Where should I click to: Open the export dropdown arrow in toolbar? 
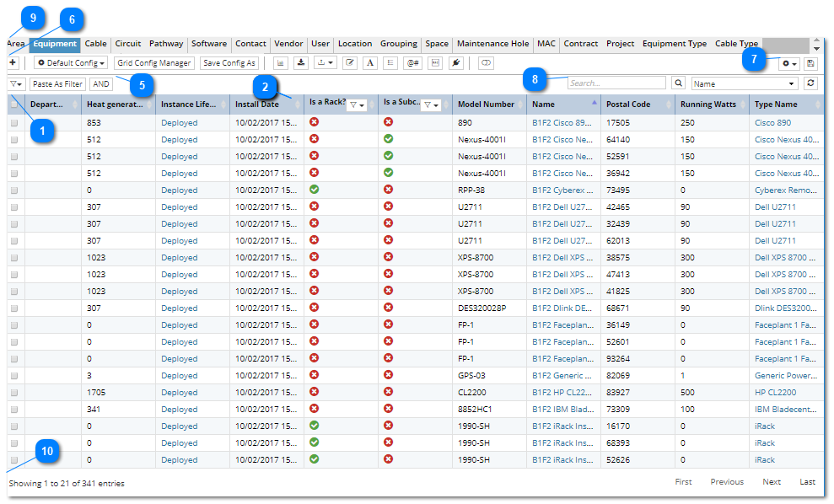pyautogui.click(x=325, y=62)
